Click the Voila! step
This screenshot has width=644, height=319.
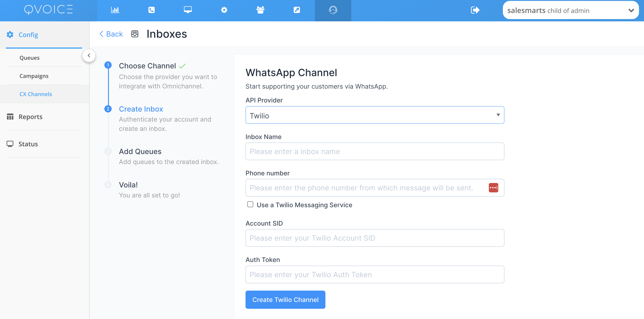click(128, 185)
